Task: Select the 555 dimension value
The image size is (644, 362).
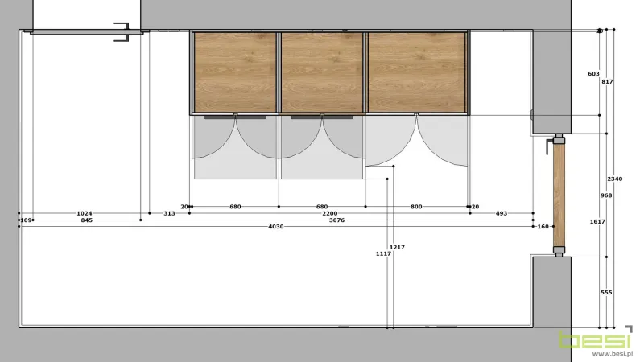Action: [x=606, y=293]
